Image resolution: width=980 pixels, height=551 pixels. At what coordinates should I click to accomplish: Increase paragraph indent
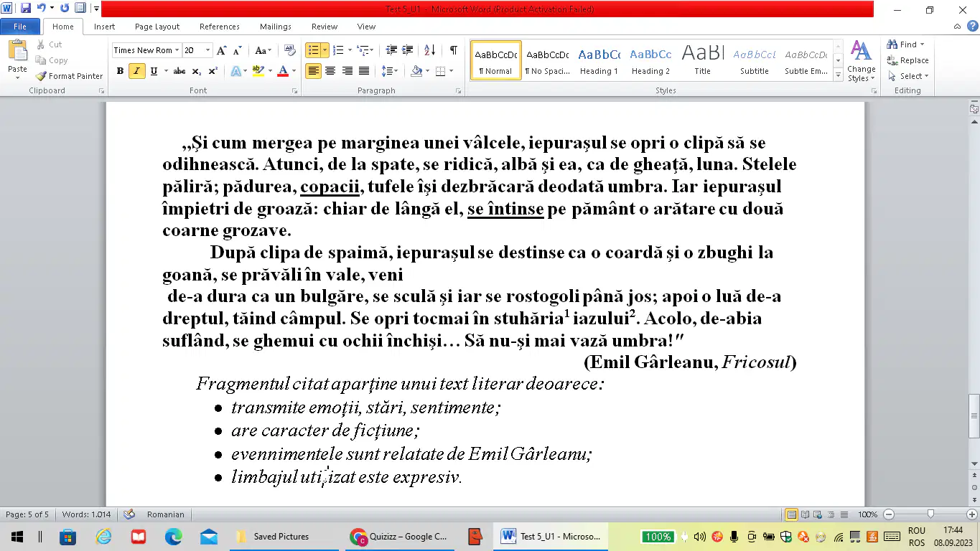coord(408,50)
